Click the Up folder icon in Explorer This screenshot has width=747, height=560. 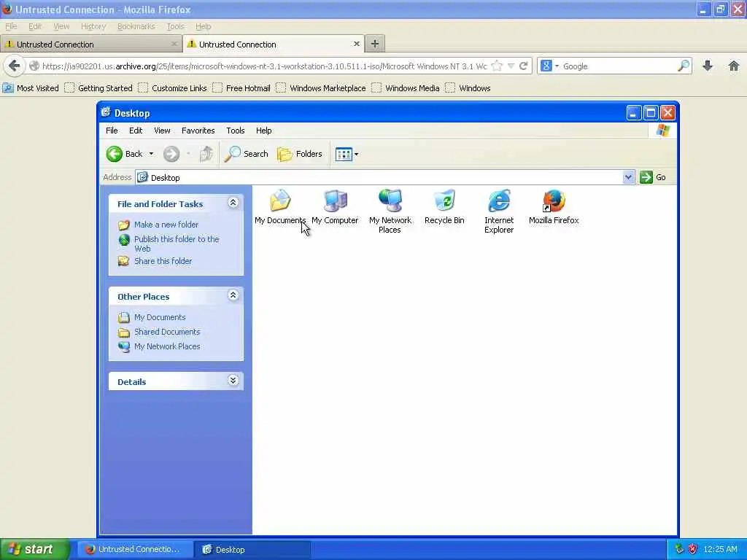click(x=206, y=154)
